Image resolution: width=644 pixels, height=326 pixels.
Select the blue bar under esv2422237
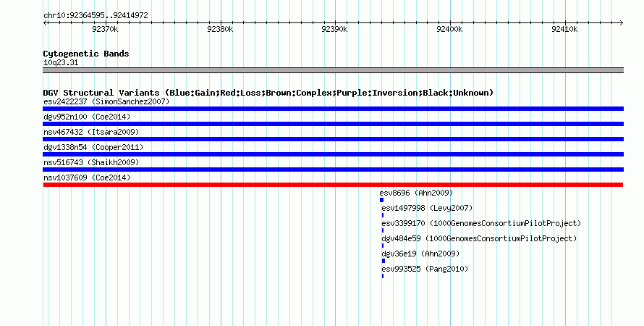[333, 109]
